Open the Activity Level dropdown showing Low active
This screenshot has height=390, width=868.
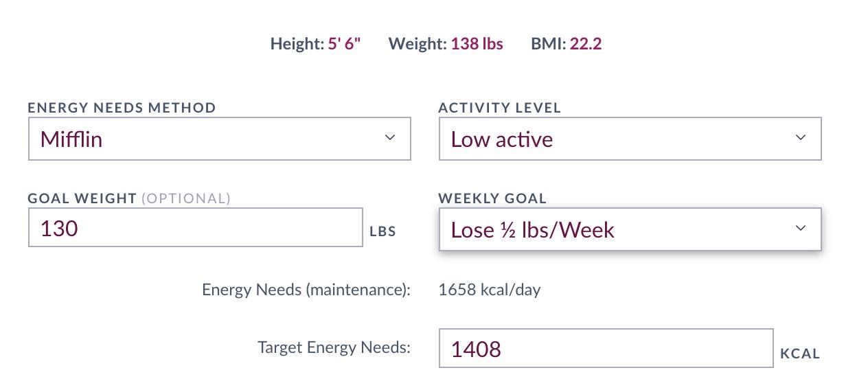(630, 139)
